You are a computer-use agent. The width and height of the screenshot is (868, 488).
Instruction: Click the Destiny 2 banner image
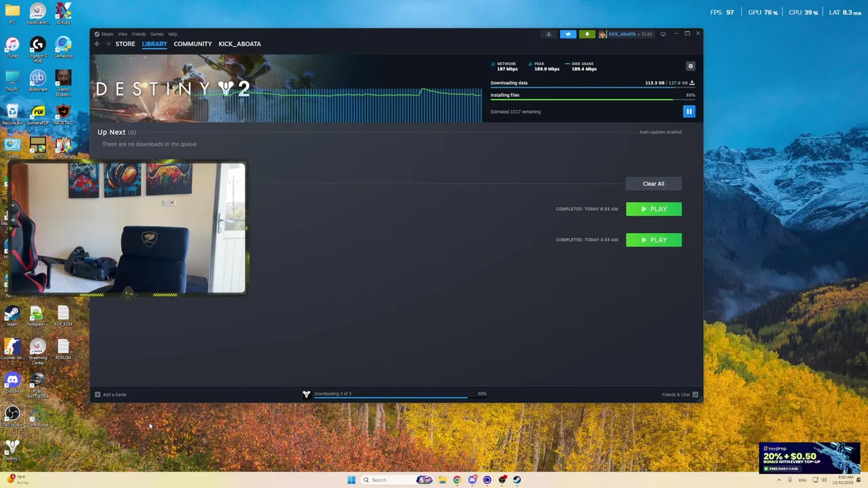point(286,89)
